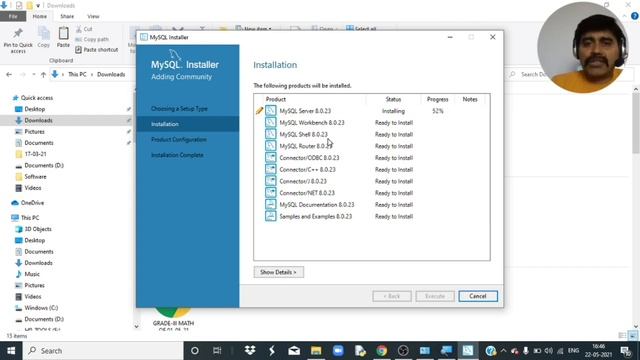Click the Cancel button in installer
The width and height of the screenshot is (640, 360).
[x=478, y=296]
